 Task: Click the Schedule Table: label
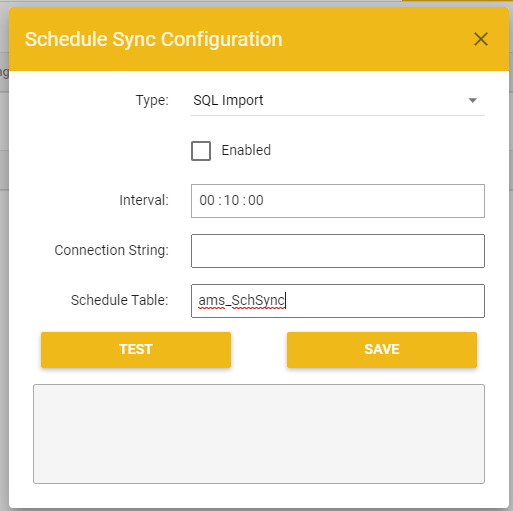coord(120,300)
